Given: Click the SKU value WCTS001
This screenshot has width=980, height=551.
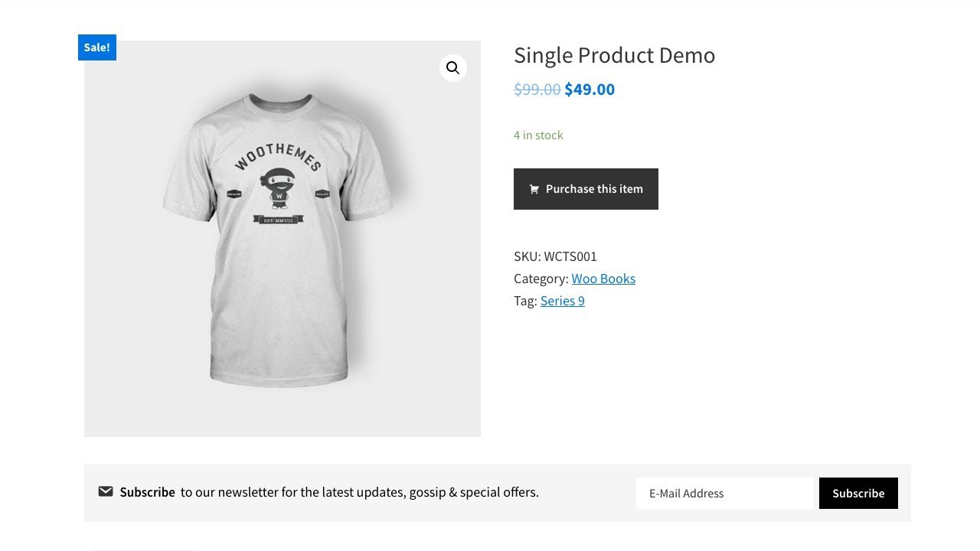Looking at the screenshot, I should [570, 256].
